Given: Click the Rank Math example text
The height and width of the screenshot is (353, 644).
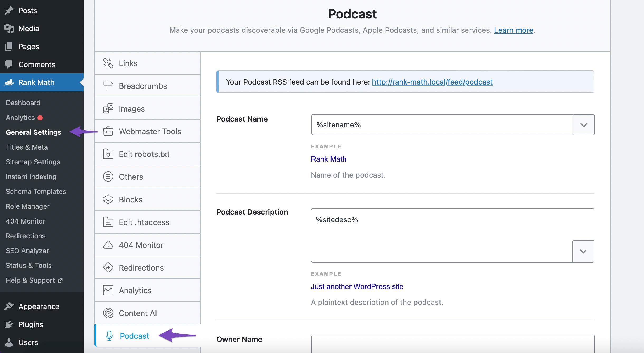Looking at the screenshot, I should coord(329,159).
